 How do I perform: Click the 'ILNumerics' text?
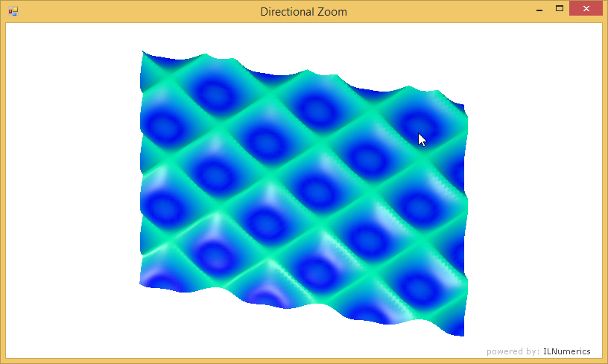[566, 351]
